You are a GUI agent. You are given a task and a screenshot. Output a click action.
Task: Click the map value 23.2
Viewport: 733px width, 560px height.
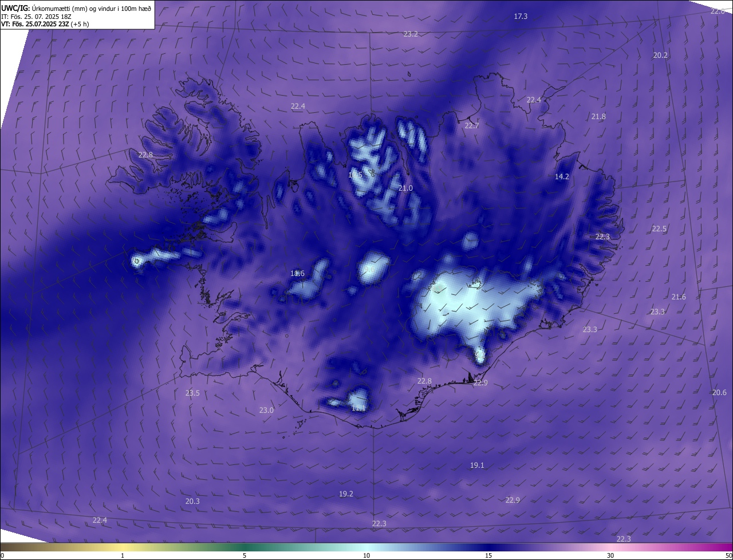(x=411, y=34)
